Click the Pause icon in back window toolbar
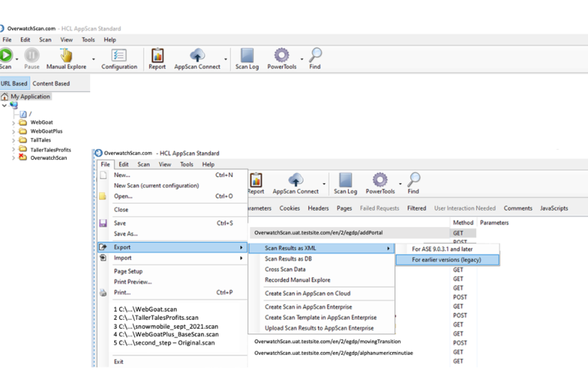 32,55
